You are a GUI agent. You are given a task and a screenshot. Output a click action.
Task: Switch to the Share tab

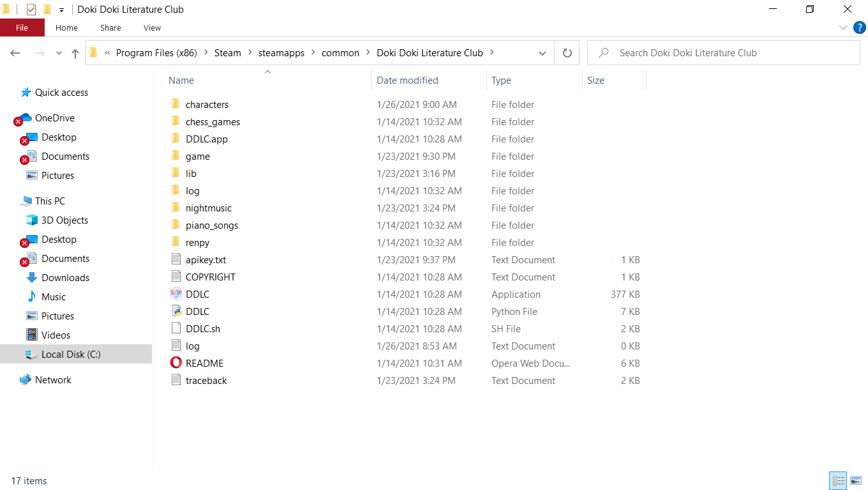110,27
